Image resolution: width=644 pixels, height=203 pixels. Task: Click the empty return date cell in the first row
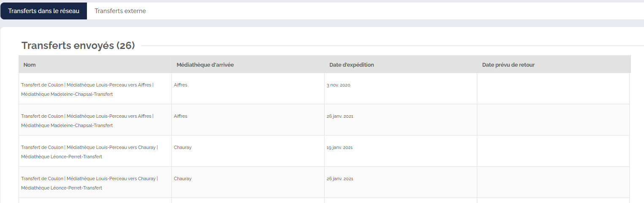(553, 89)
